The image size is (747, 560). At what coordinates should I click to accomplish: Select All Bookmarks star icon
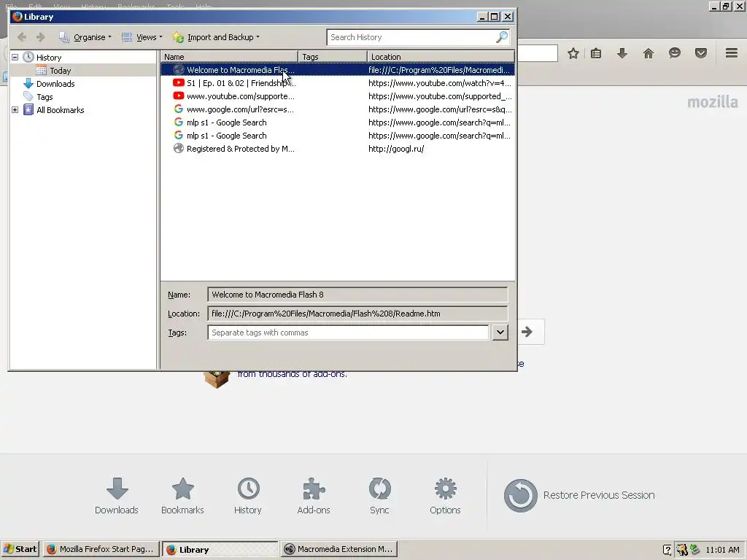click(x=28, y=110)
